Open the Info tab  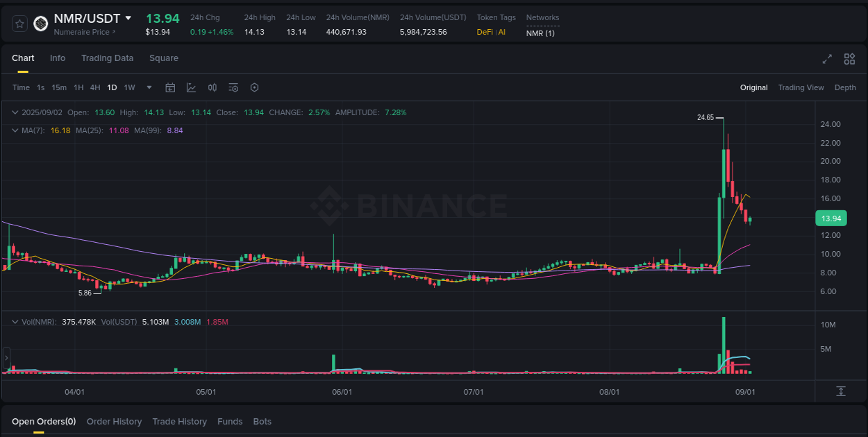click(x=58, y=58)
